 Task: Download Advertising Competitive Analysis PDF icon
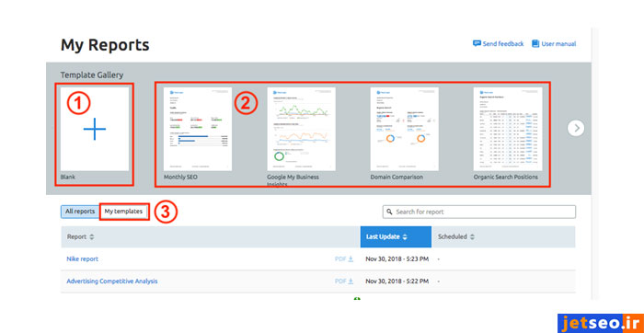(x=351, y=281)
